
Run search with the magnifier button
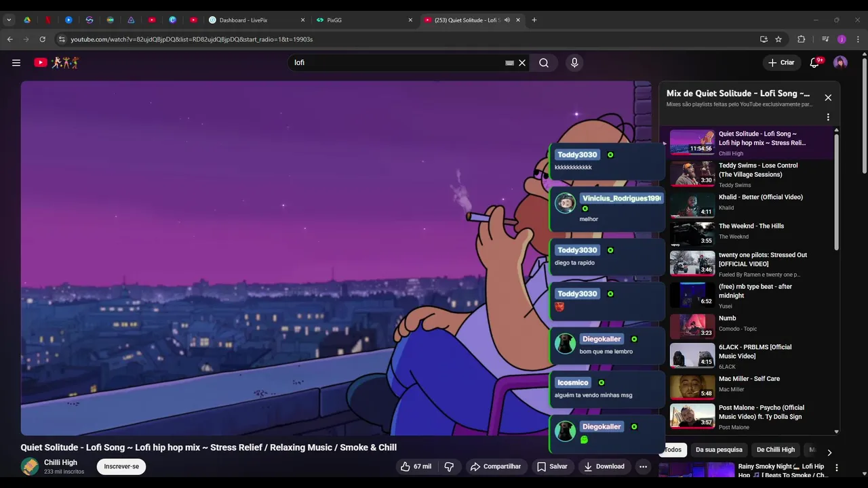click(x=544, y=62)
